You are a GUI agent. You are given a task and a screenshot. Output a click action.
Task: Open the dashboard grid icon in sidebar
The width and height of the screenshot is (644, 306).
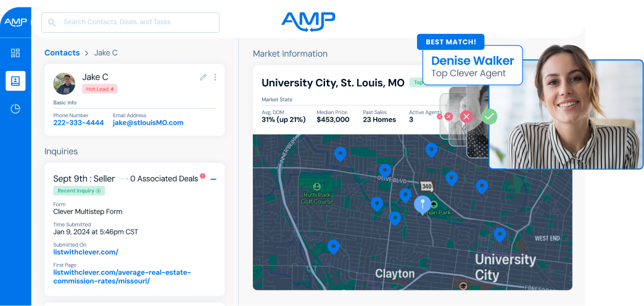(x=15, y=53)
